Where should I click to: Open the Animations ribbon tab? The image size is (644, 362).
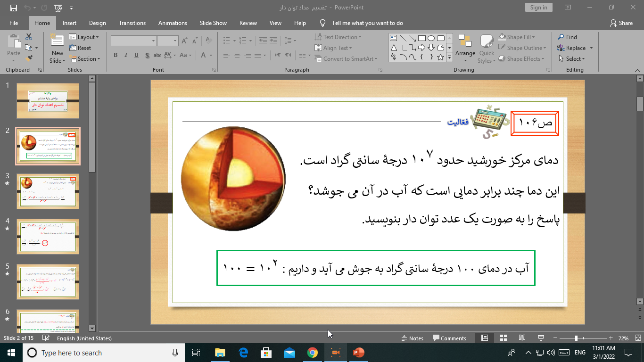pos(173,23)
